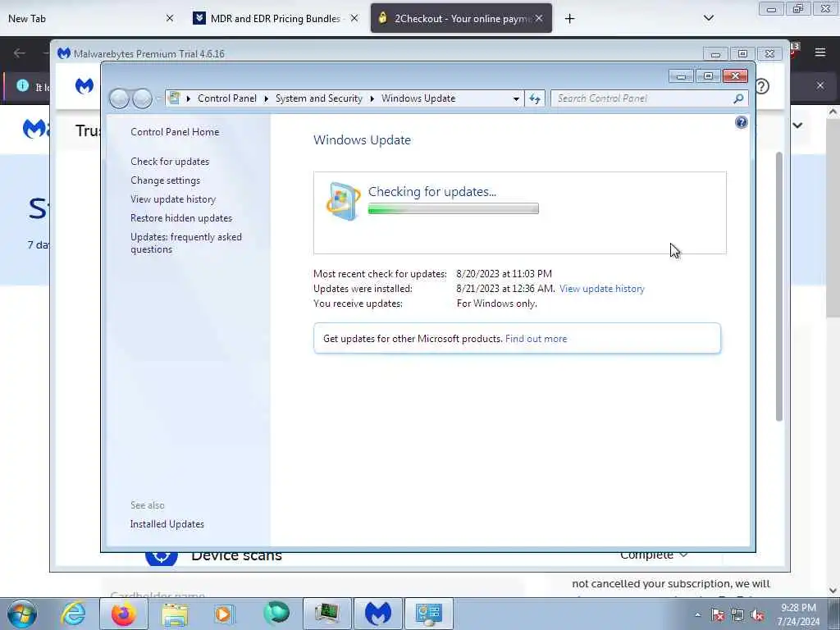Dismiss the Firefox notification bar

[820, 85]
